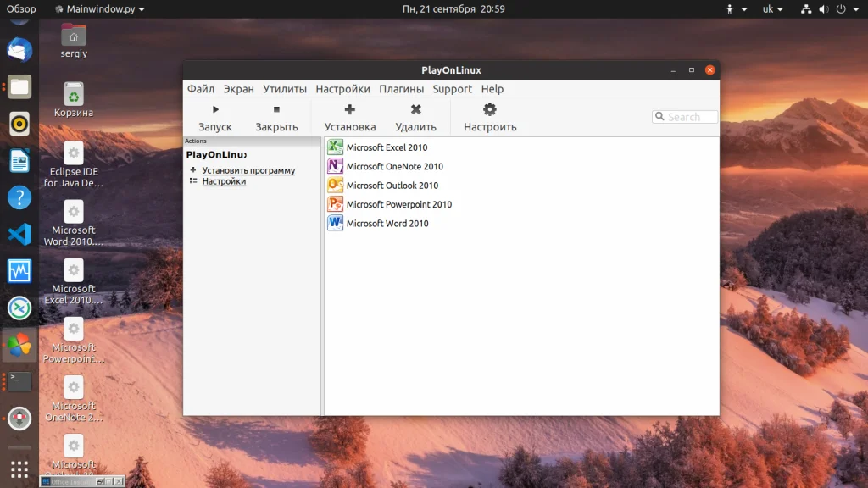
Task: Open the Файл menu
Action: pyautogui.click(x=200, y=89)
